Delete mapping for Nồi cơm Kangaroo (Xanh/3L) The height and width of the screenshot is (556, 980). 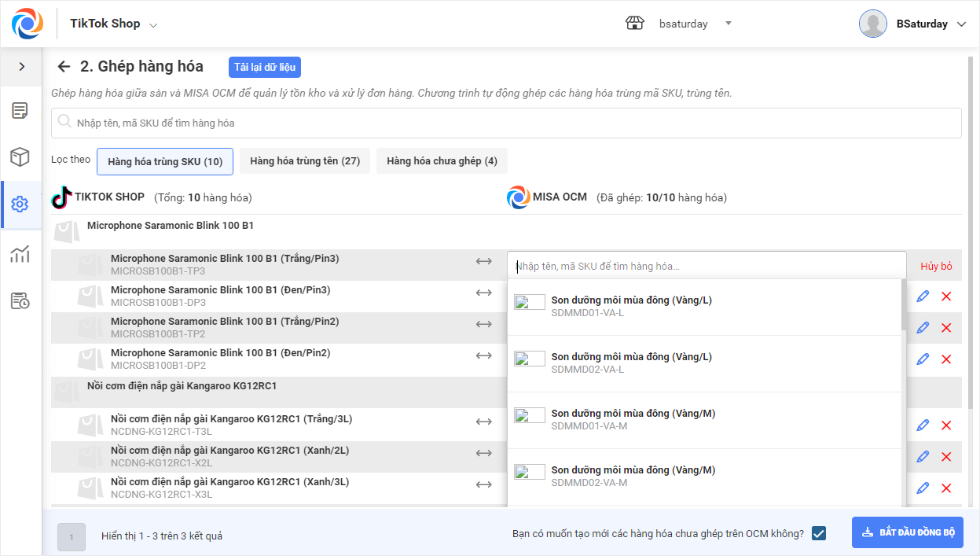(946, 488)
